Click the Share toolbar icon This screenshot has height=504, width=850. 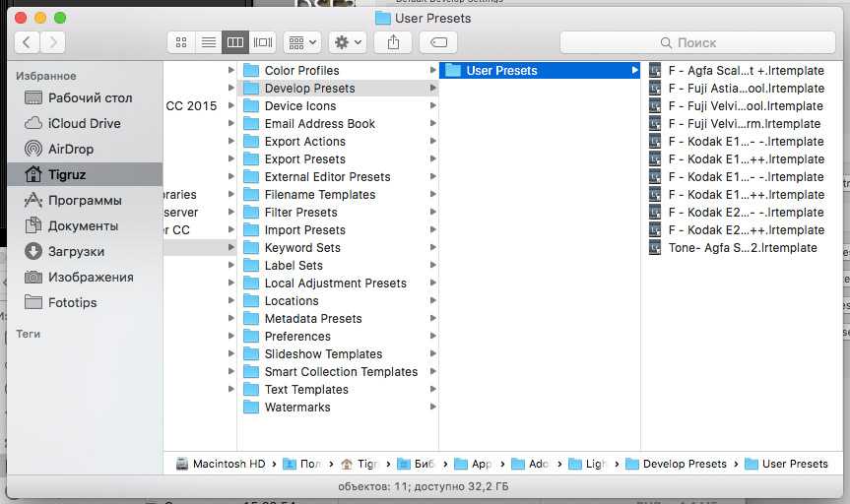pyautogui.click(x=394, y=42)
